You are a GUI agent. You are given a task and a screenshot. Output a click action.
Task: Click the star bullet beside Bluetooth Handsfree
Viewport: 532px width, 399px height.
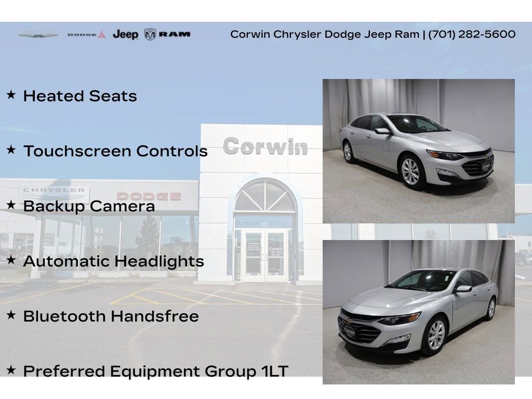[11, 314]
